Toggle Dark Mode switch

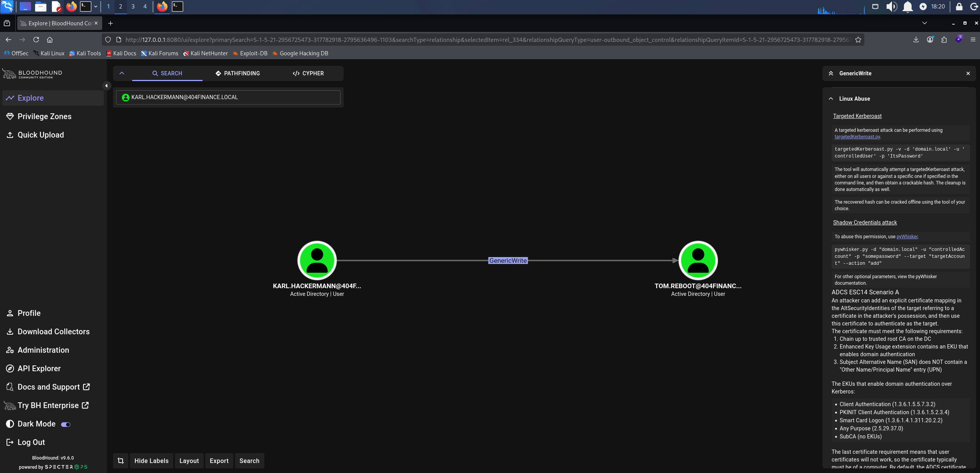pyautogui.click(x=66, y=424)
